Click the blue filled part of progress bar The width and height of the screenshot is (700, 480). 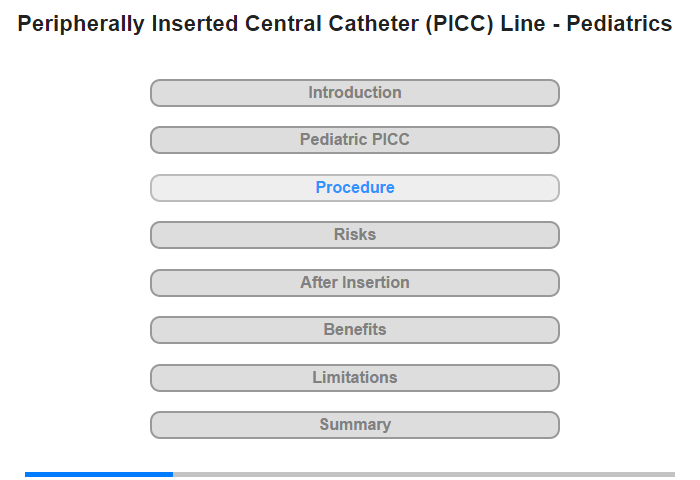(x=98, y=474)
